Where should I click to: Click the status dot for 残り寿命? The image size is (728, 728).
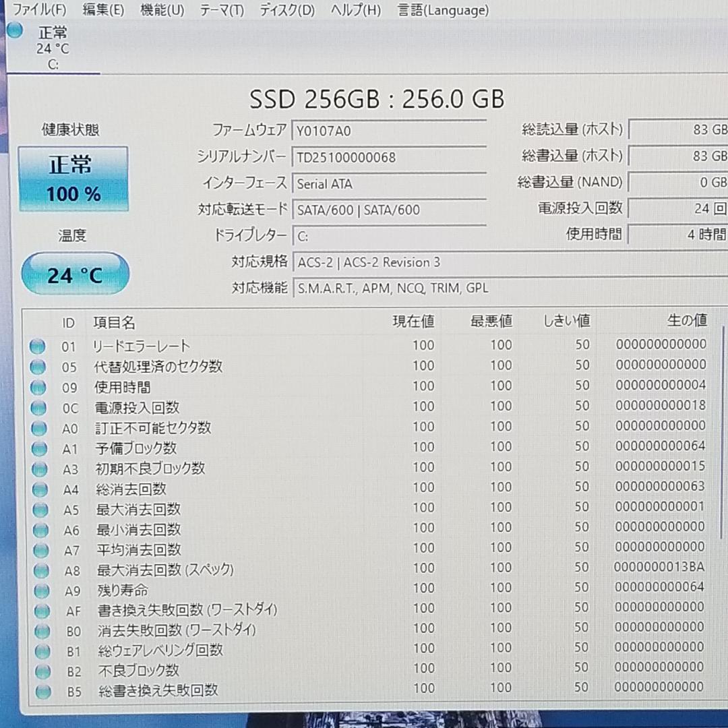tap(38, 590)
